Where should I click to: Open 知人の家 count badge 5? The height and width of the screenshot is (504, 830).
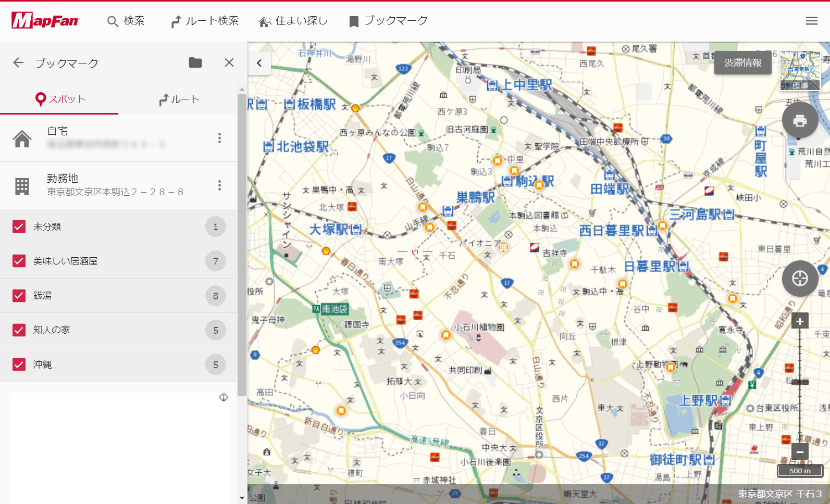[215, 330]
